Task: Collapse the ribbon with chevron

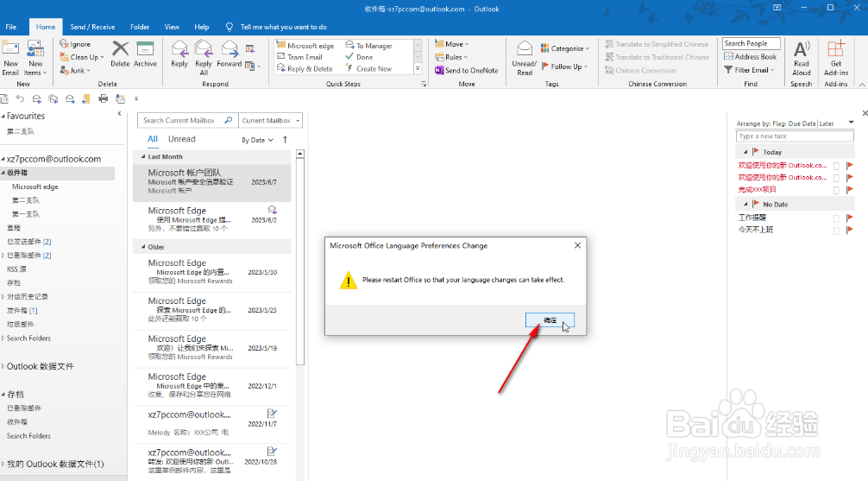Action: (x=862, y=85)
